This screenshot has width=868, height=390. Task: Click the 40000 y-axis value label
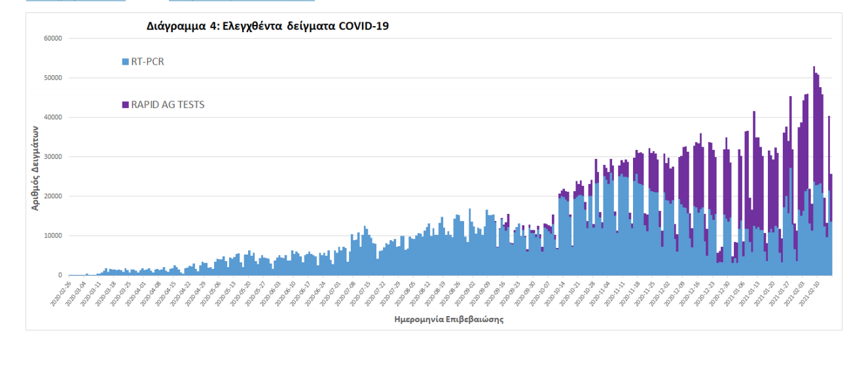(x=52, y=118)
